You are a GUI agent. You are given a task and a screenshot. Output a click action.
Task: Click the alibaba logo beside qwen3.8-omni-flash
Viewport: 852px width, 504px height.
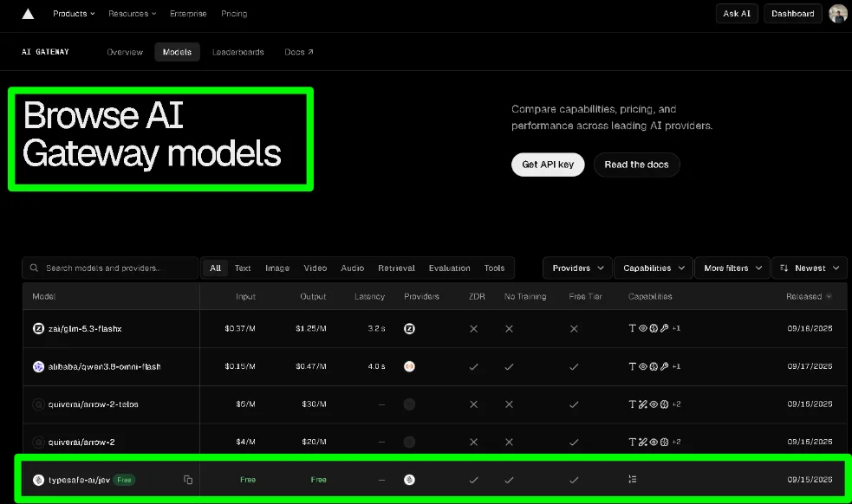39,366
